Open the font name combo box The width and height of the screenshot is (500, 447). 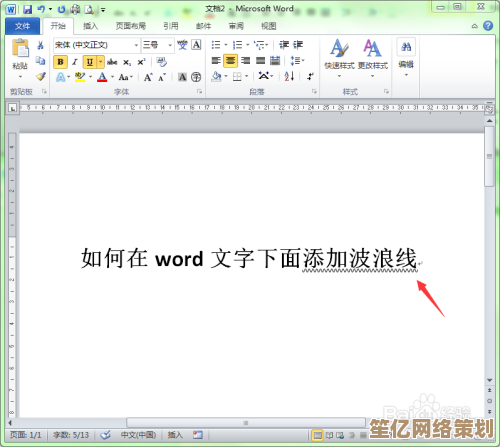[x=96, y=45]
